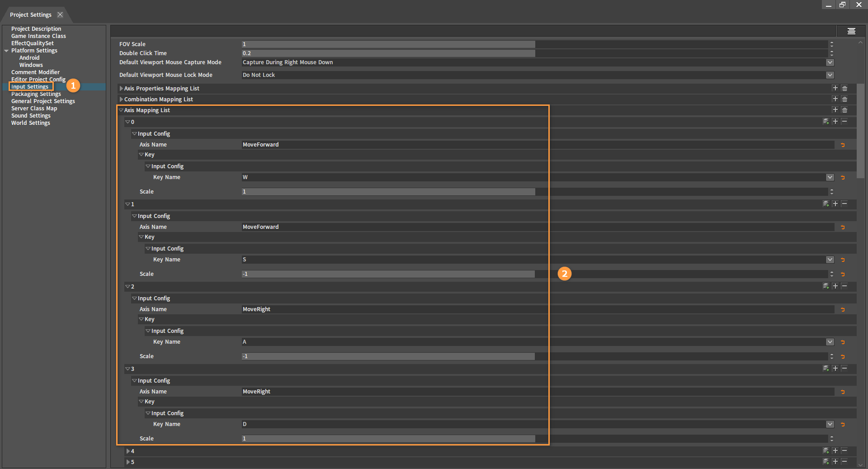
Task: Edit element 2 Axis Name MoveRight field
Action: tap(538, 309)
